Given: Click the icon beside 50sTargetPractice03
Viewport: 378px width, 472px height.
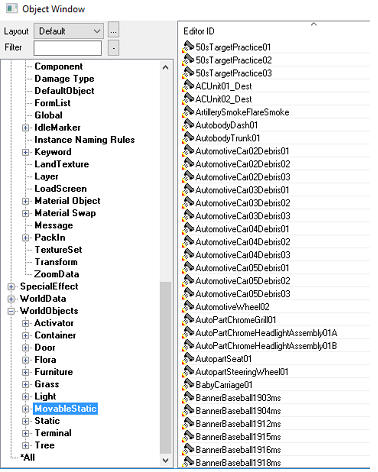Looking at the screenshot, I should (188, 73).
